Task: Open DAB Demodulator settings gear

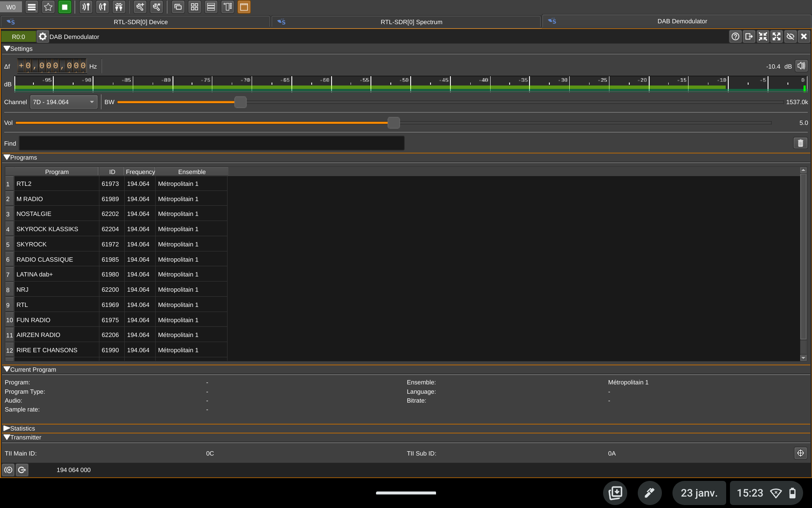Action: click(43, 37)
